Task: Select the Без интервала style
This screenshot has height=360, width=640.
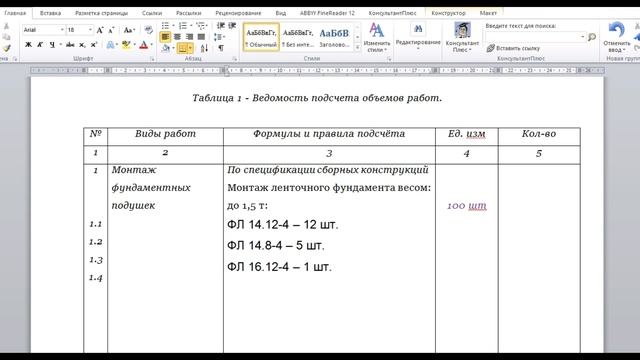Action: coord(298,37)
